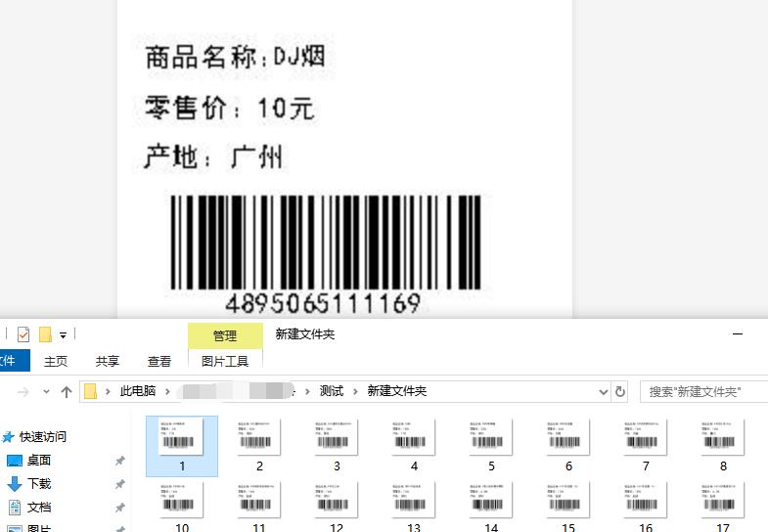Click the quick access star icon

tap(8, 436)
